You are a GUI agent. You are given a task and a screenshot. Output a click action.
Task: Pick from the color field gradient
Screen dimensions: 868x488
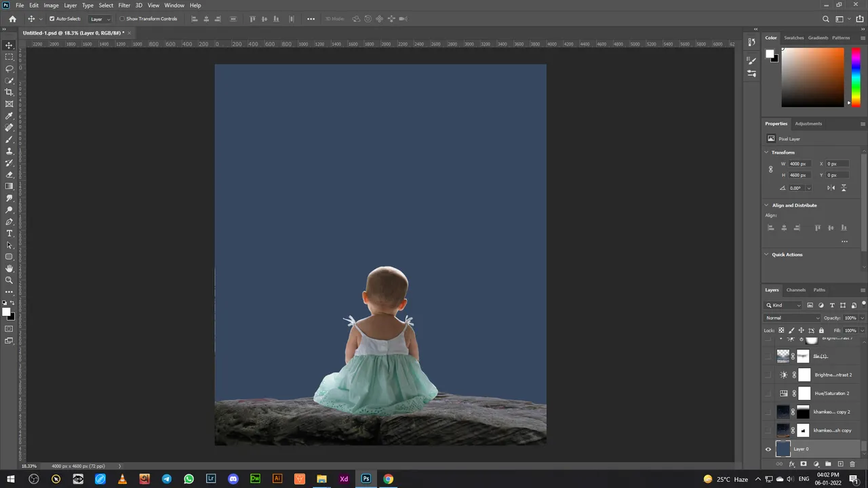point(812,78)
